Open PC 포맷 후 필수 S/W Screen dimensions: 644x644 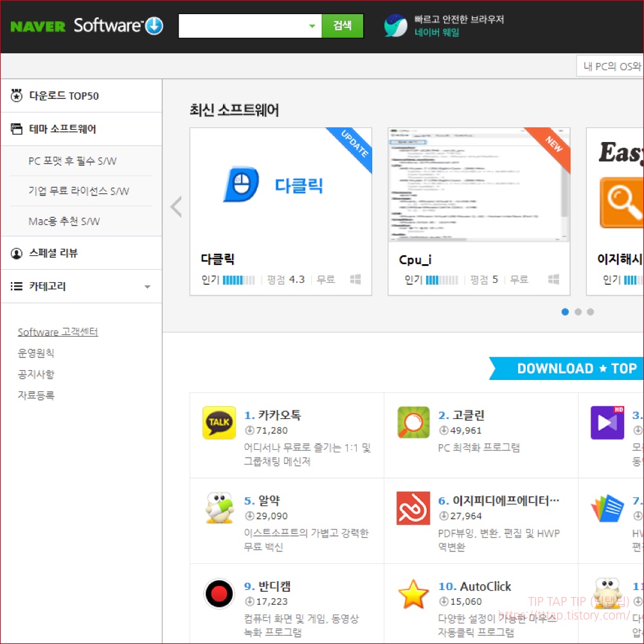[x=72, y=161]
